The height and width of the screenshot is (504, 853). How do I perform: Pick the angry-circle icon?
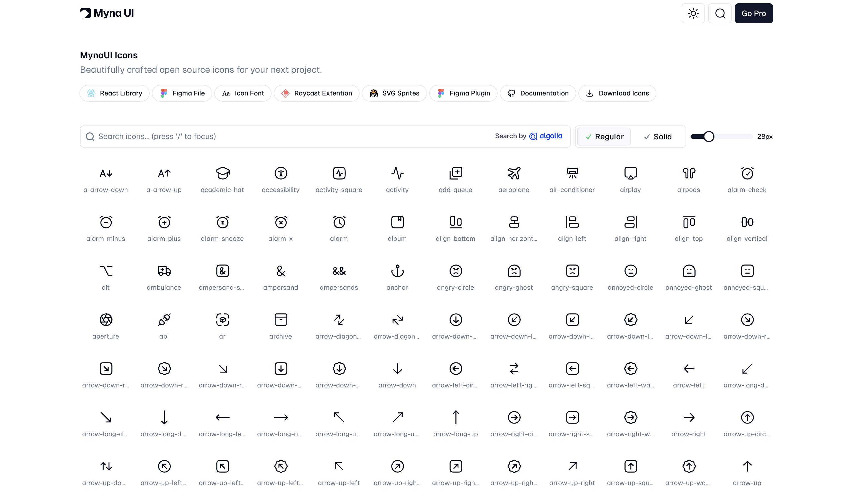[x=456, y=271]
